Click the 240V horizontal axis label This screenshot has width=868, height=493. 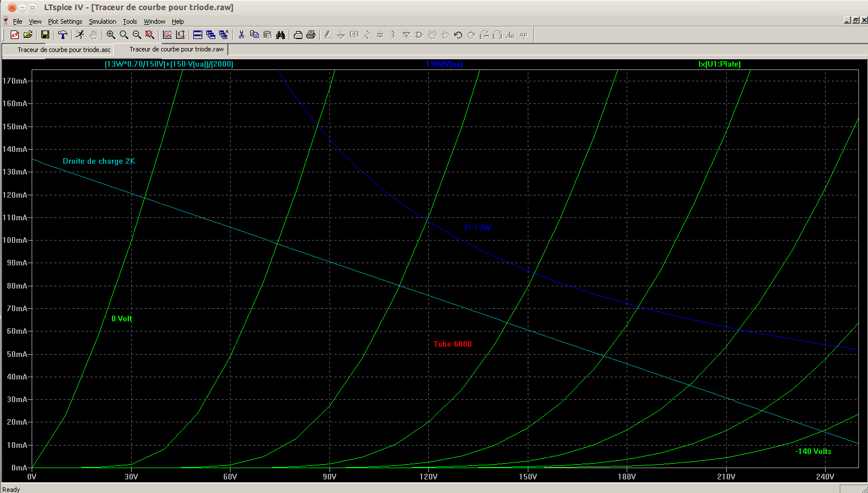pos(825,477)
